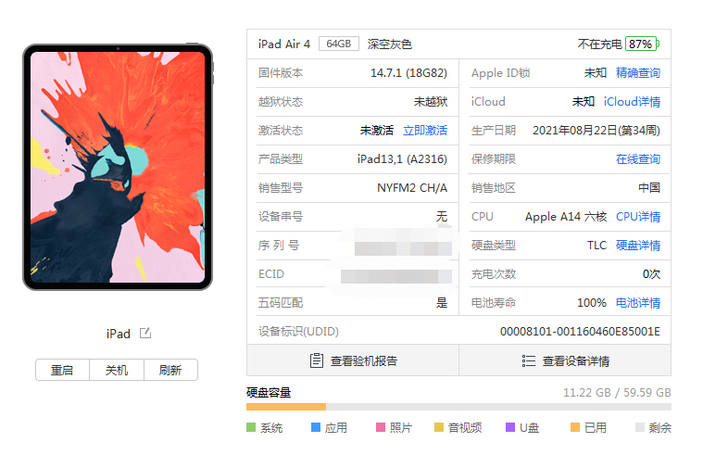Click the device details list icon

click(528, 361)
